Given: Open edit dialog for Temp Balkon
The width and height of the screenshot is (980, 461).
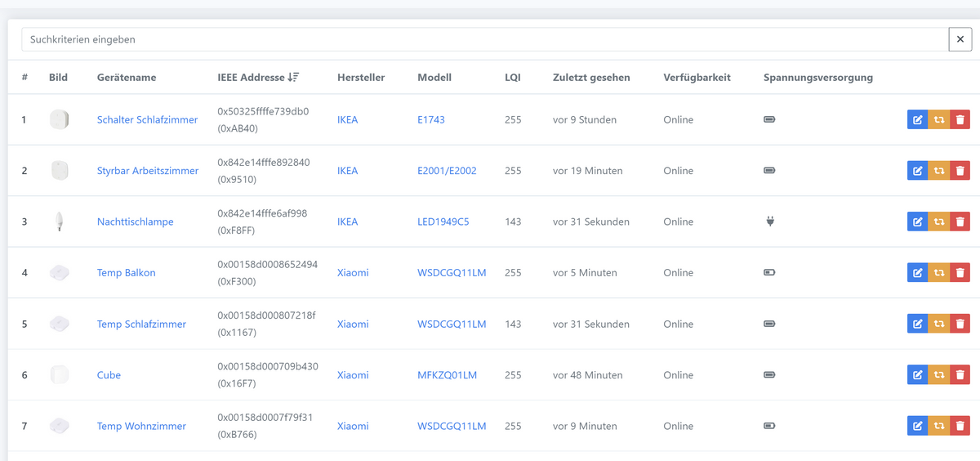Looking at the screenshot, I should tap(917, 273).
